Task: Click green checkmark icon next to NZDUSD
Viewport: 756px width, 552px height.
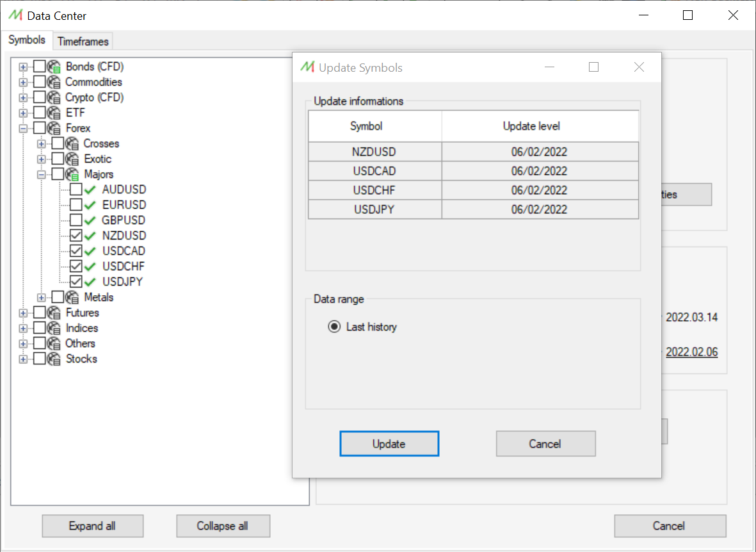Action: [x=90, y=236]
